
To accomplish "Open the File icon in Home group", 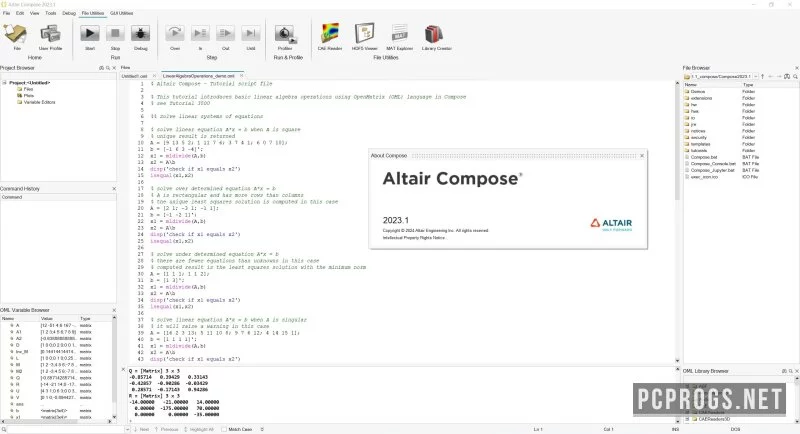I will tap(15, 35).
